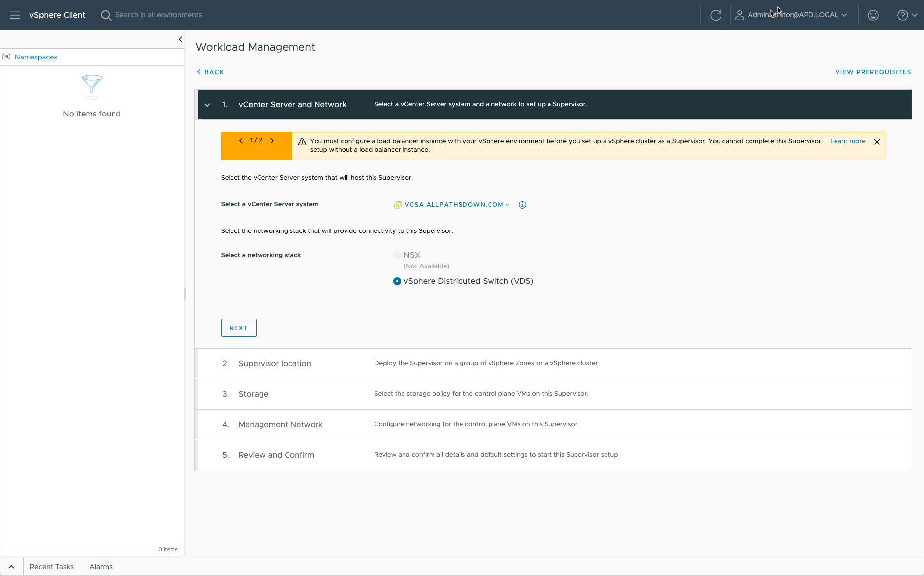Collapse the vCenter Server and Network step

[x=207, y=105]
